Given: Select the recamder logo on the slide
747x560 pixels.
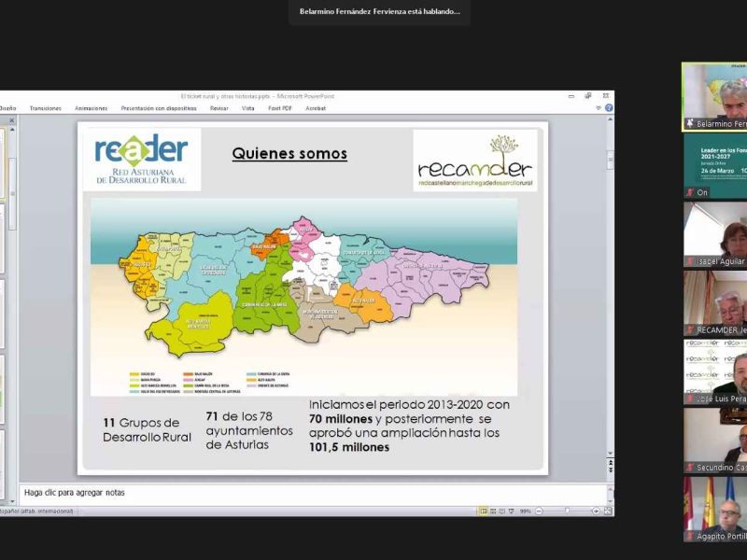Looking at the screenshot, I should [475, 161].
